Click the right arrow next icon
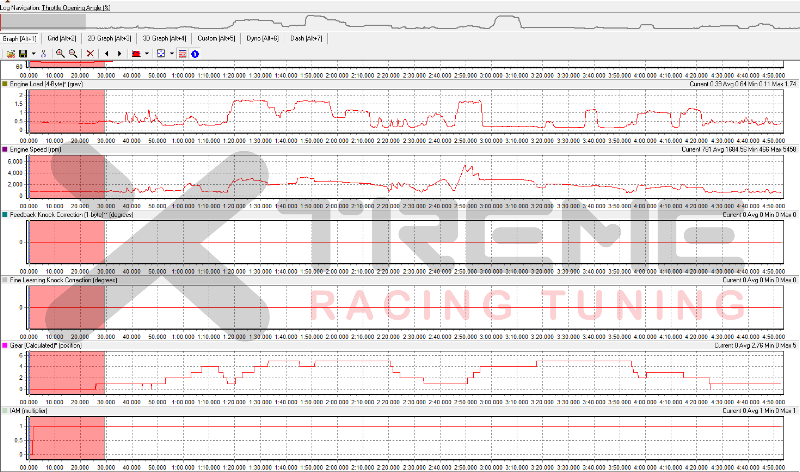Image resolution: width=800 pixels, height=472 pixels. pyautogui.click(x=120, y=52)
